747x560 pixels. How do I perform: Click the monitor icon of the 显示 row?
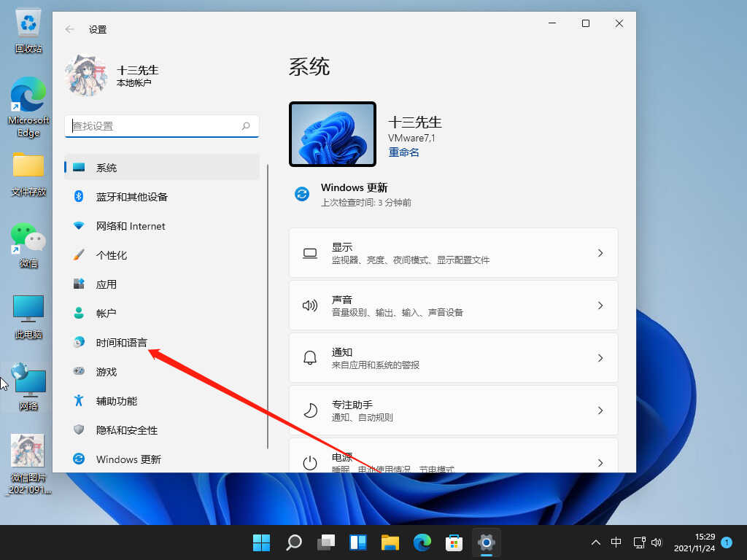(x=310, y=253)
